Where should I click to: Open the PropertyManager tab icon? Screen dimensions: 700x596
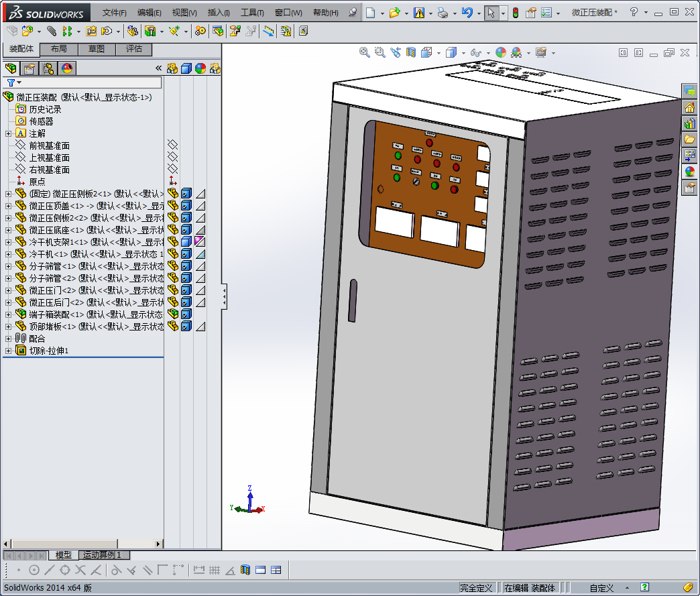[x=30, y=68]
